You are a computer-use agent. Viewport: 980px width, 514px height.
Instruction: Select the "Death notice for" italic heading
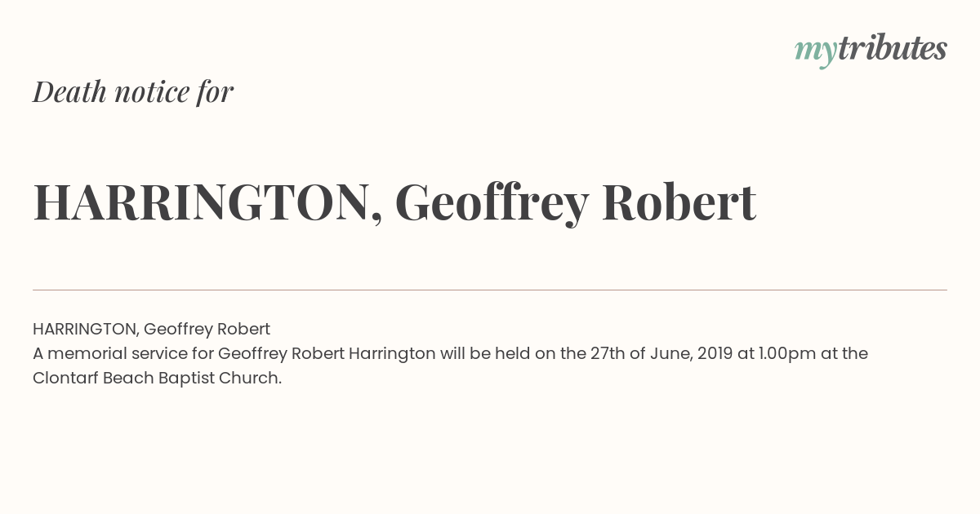[x=133, y=91]
